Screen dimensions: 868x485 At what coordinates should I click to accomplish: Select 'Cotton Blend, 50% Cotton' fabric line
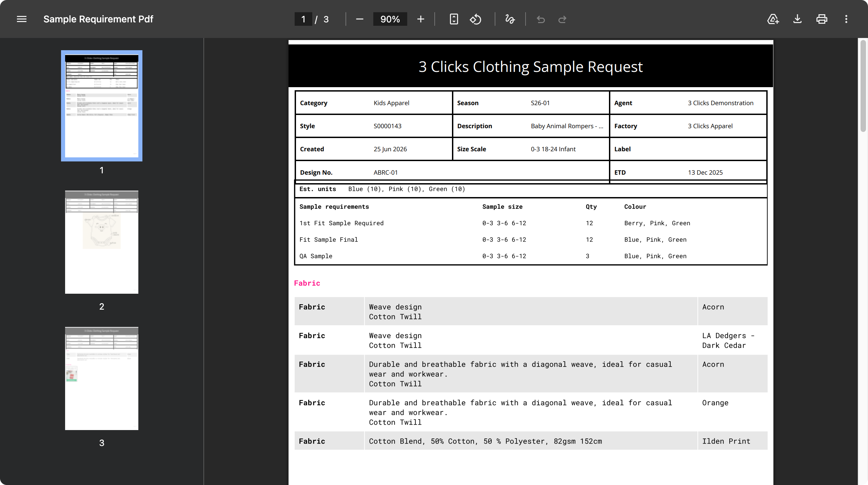pos(486,441)
